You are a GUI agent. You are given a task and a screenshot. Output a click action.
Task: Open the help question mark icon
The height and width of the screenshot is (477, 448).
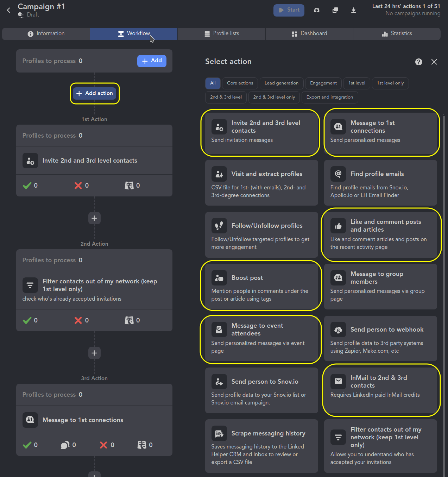418,62
